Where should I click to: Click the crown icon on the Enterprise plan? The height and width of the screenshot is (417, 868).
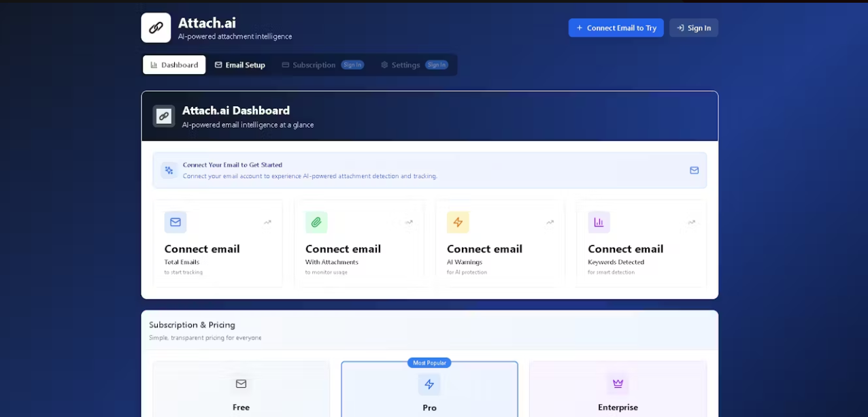[618, 384]
